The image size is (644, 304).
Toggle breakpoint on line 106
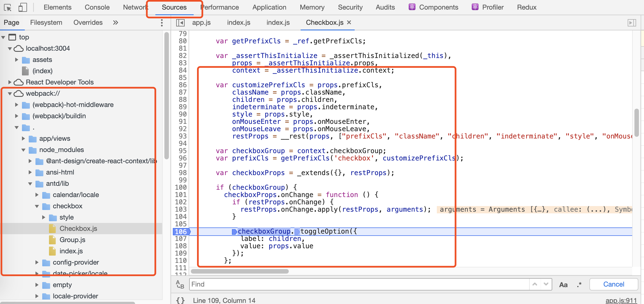[x=181, y=231]
